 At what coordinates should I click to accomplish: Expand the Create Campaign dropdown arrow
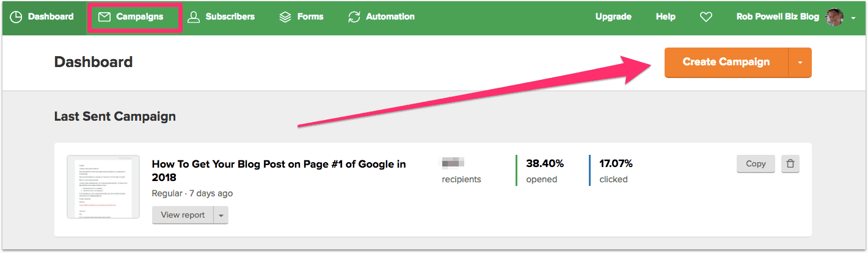800,62
